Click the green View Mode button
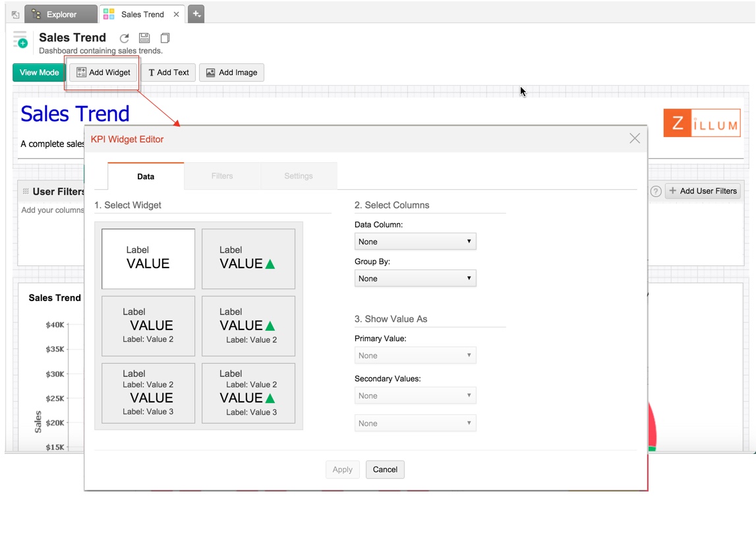The width and height of the screenshot is (756, 533). tap(39, 72)
